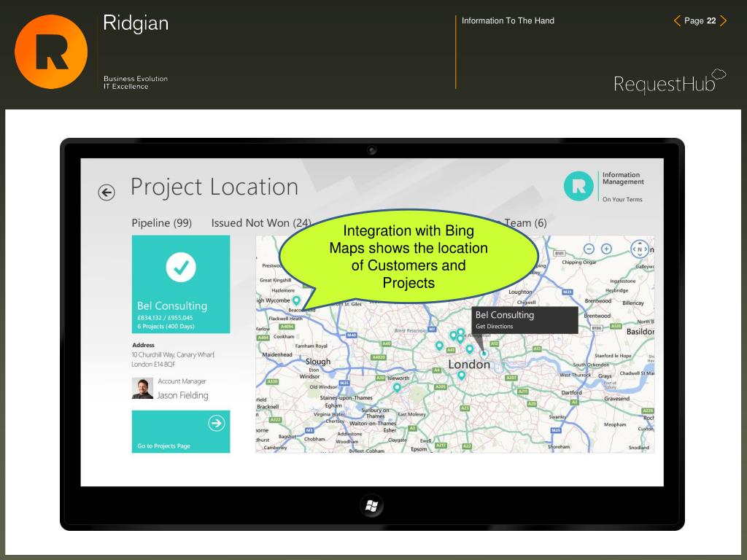Select the map pin near Isleworth

coord(397,388)
